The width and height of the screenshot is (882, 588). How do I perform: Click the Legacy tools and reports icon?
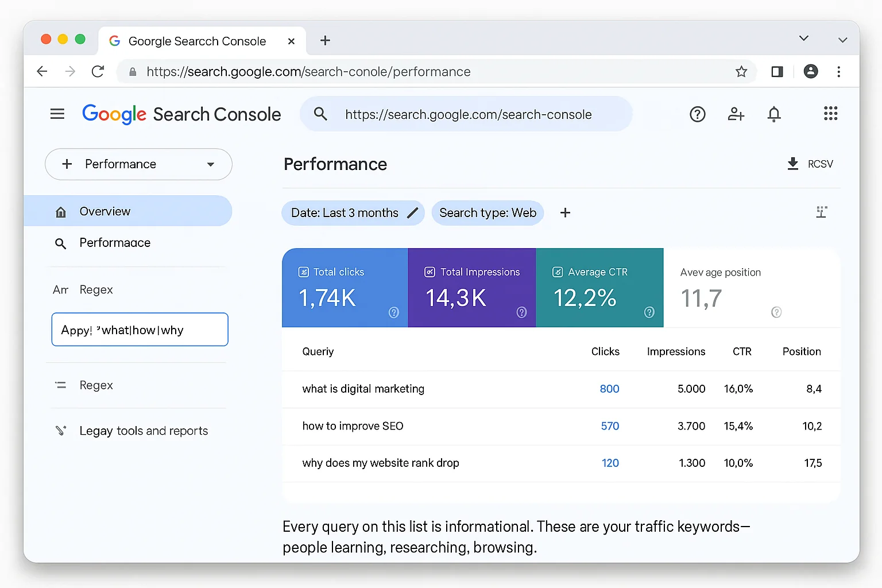click(x=61, y=430)
